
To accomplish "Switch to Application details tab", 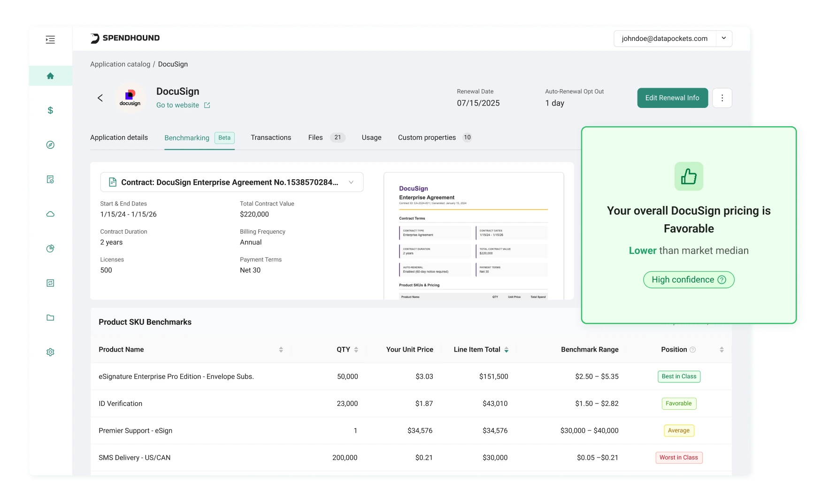I will [x=119, y=137].
